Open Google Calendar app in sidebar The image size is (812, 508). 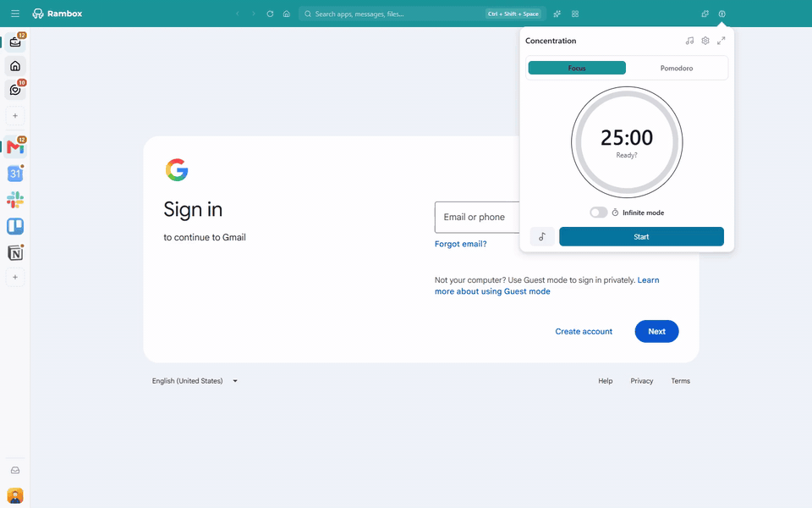tap(15, 174)
